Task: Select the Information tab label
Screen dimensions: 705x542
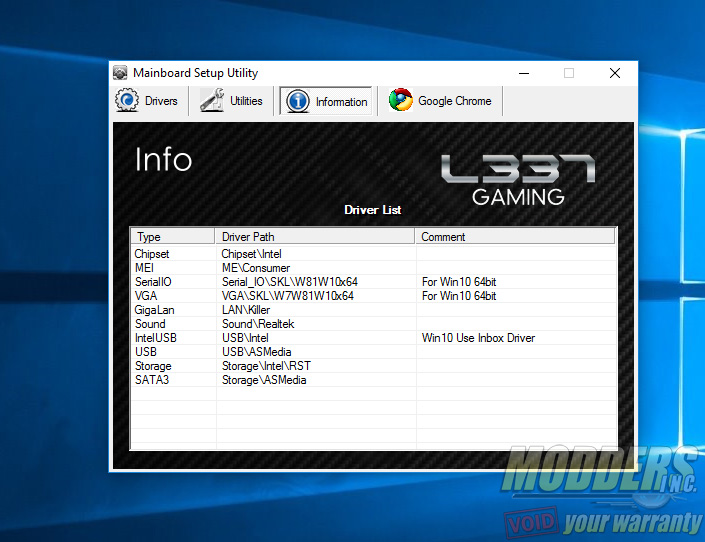Action: click(x=341, y=102)
